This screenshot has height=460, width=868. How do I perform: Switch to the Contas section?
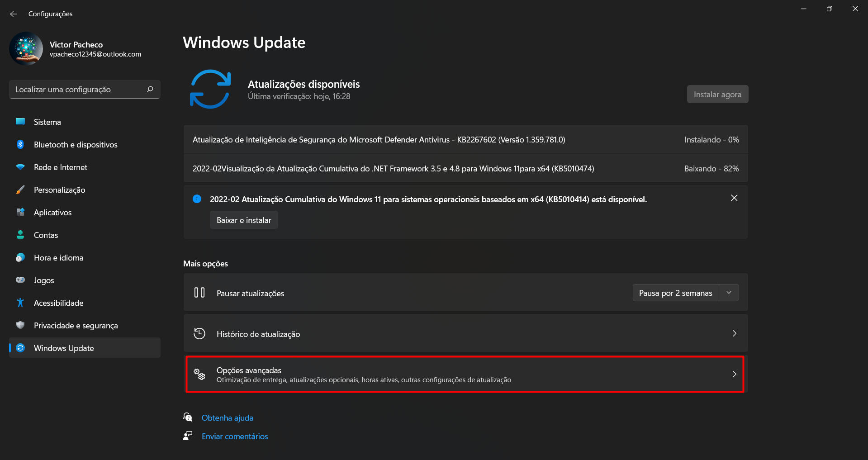(85, 235)
